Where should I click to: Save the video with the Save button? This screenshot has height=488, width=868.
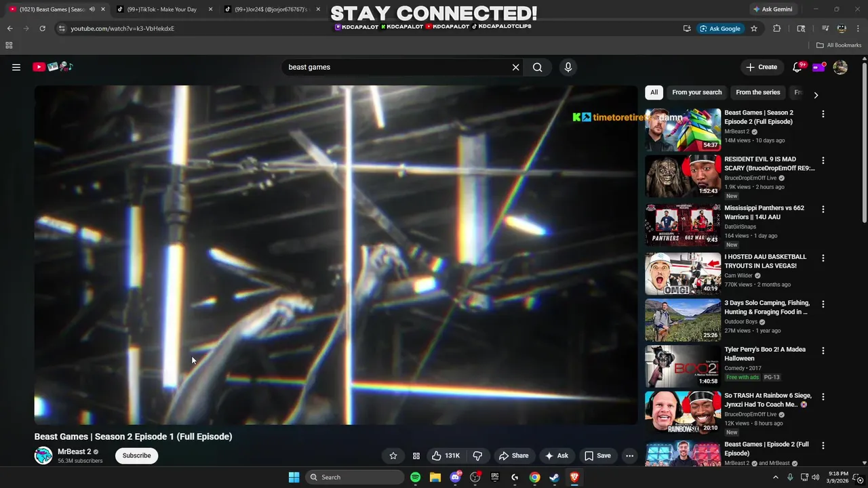point(597,455)
